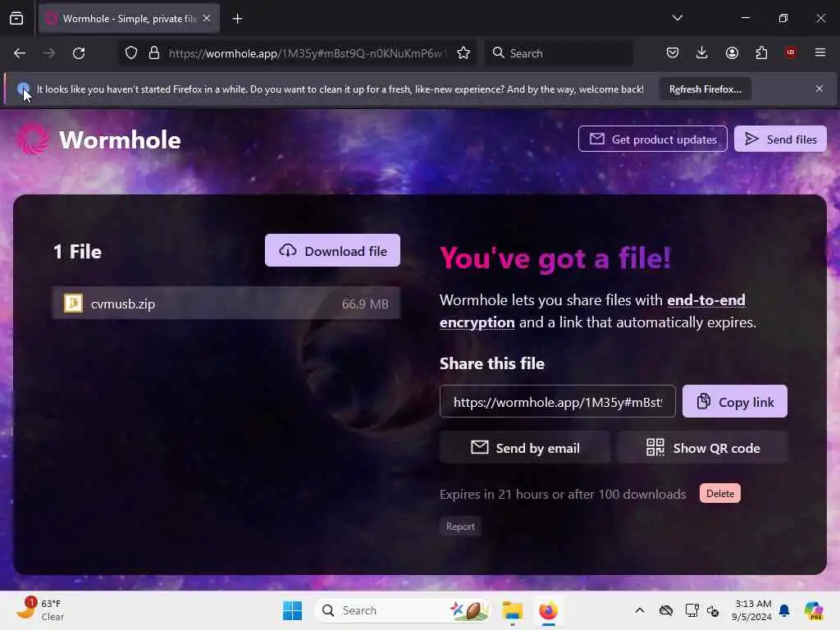Click the Wormhole title text
Viewport: 840px width, 630px height.
click(120, 140)
